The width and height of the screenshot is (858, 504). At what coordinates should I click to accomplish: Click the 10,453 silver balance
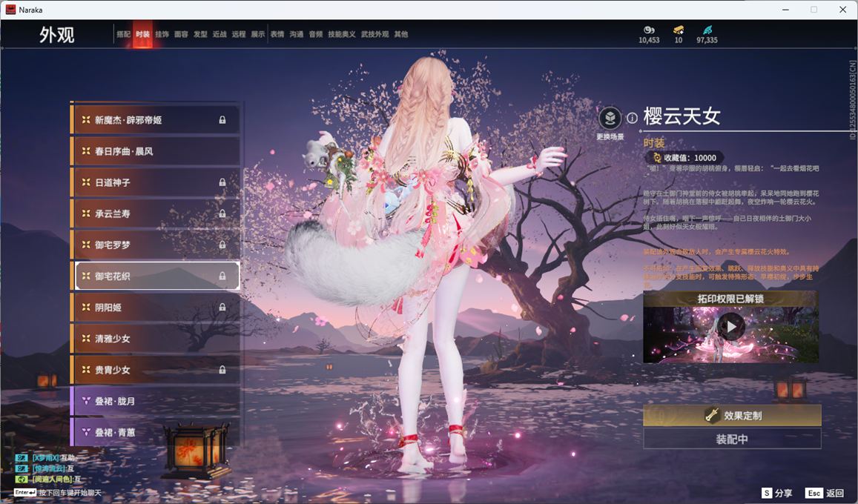pos(649,40)
